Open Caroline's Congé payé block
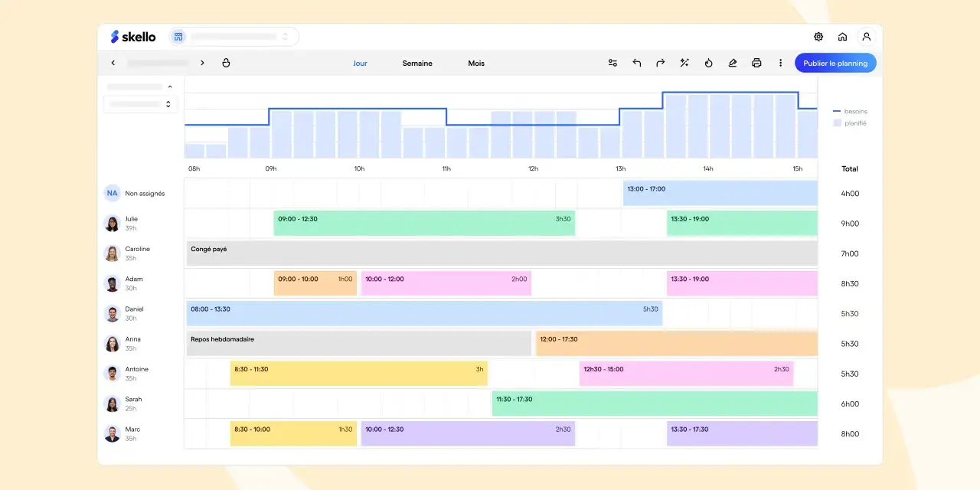 pyautogui.click(x=502, y=253)
